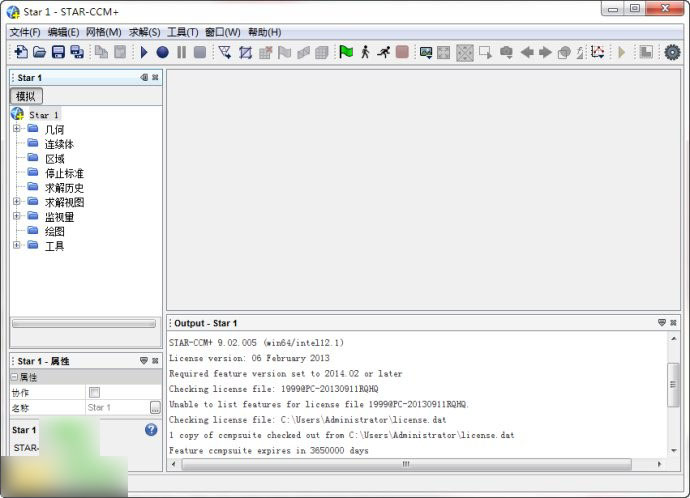Screen dimensions: 690x498
Task: Click the Save All icon
Action: [77, 52]
